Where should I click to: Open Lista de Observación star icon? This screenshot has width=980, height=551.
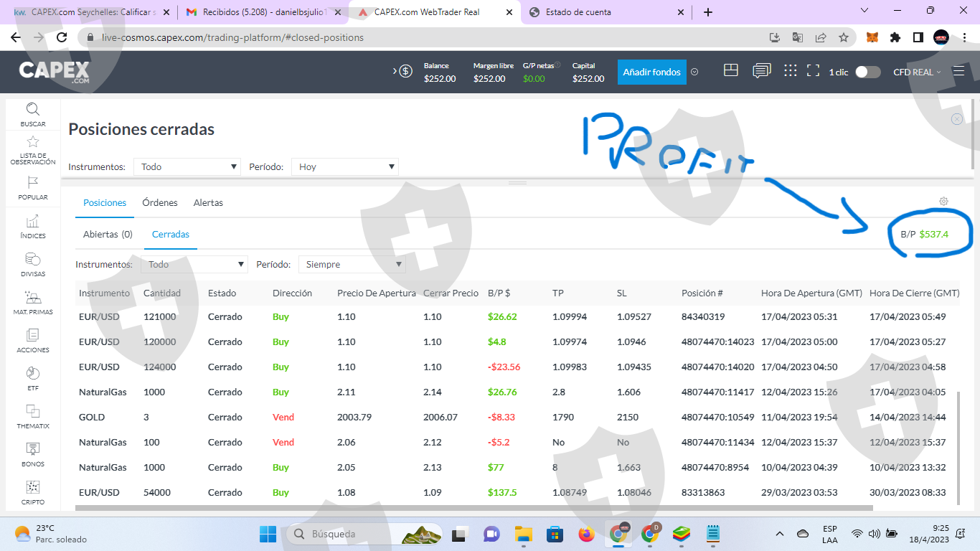[33, 142]
